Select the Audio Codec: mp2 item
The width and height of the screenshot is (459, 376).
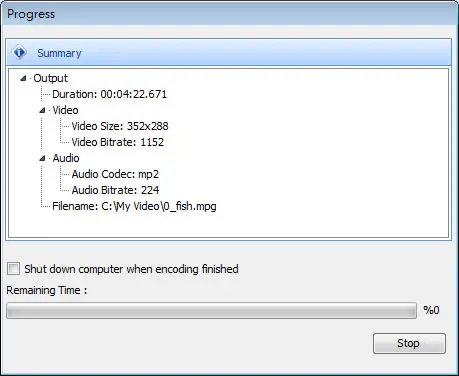115,174
